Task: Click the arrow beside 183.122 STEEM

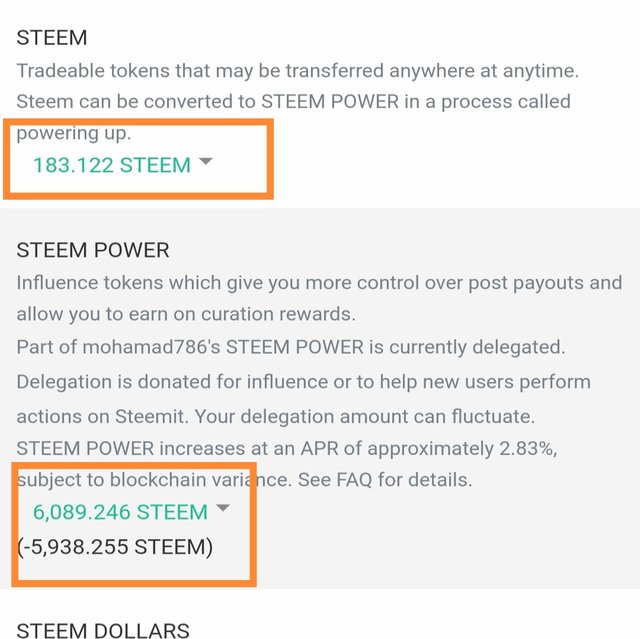Action: [206, 162]
